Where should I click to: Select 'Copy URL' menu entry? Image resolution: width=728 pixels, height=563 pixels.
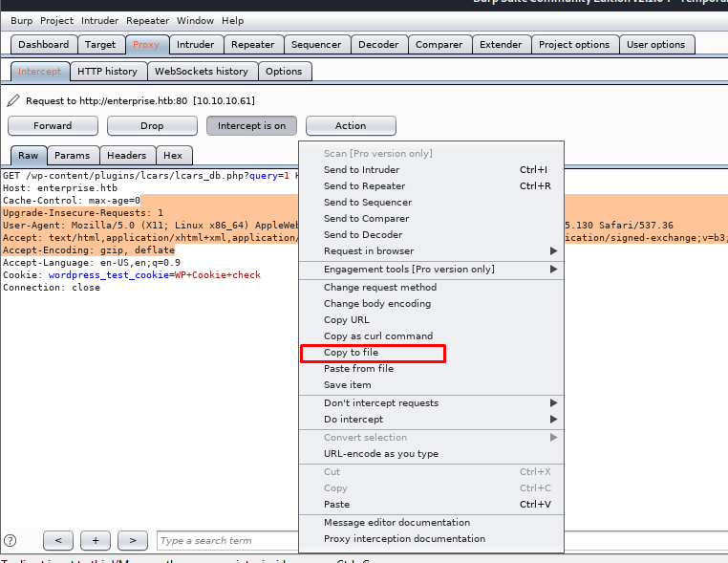(x=431, y=319)
